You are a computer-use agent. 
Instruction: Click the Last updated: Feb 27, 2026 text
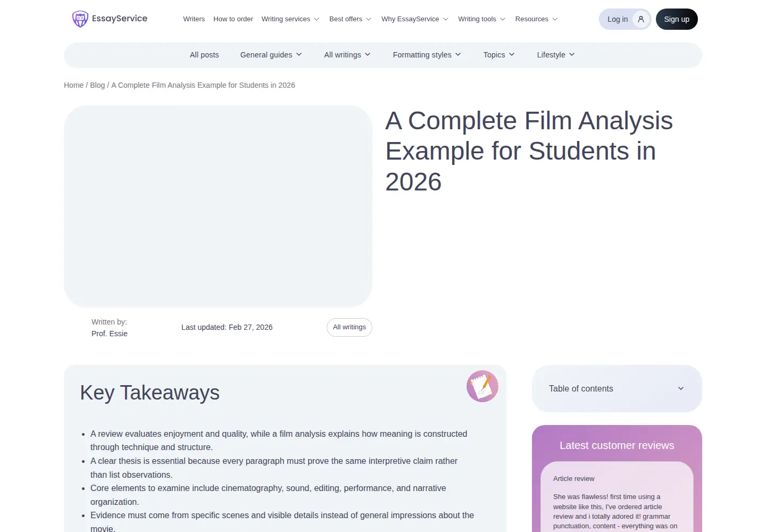click(x=227, y=327)
